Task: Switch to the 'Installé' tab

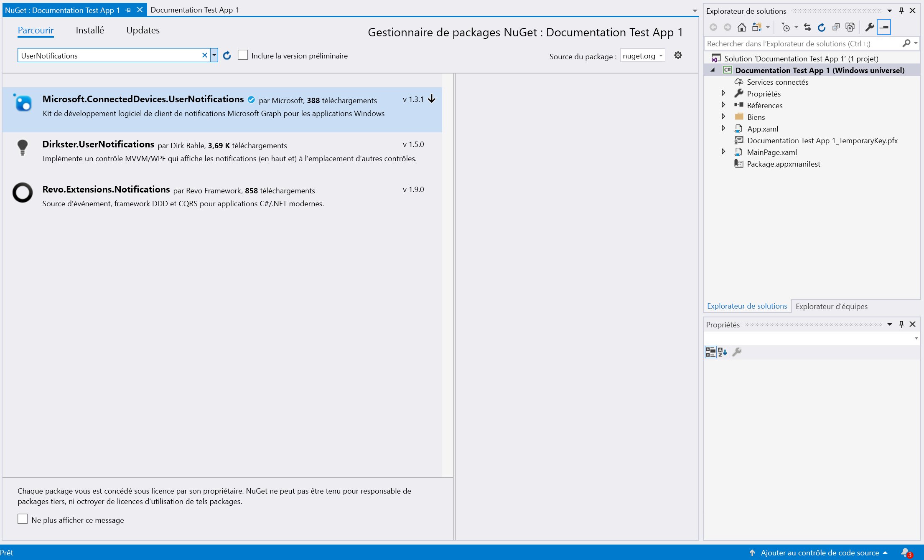Action: point(90,30)
